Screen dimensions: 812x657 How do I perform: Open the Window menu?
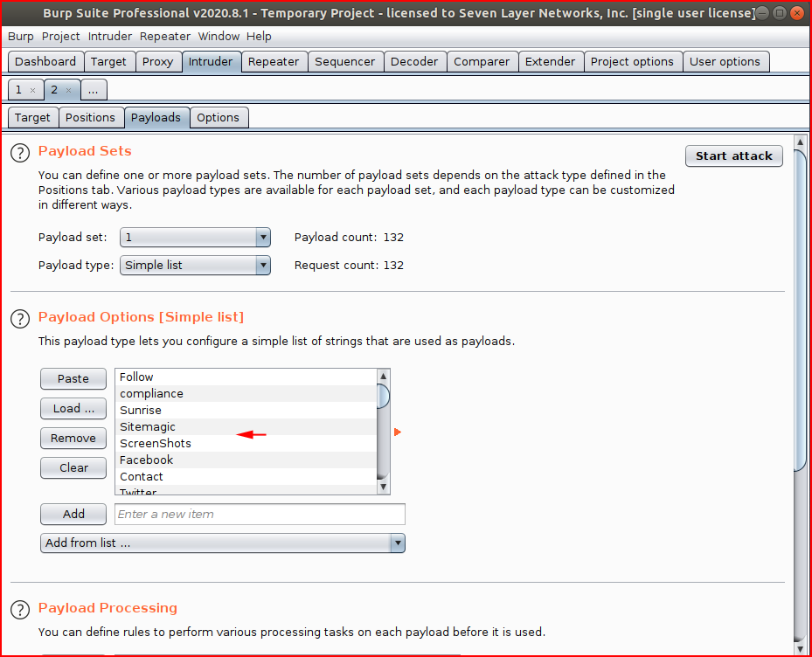pos(219,36)
